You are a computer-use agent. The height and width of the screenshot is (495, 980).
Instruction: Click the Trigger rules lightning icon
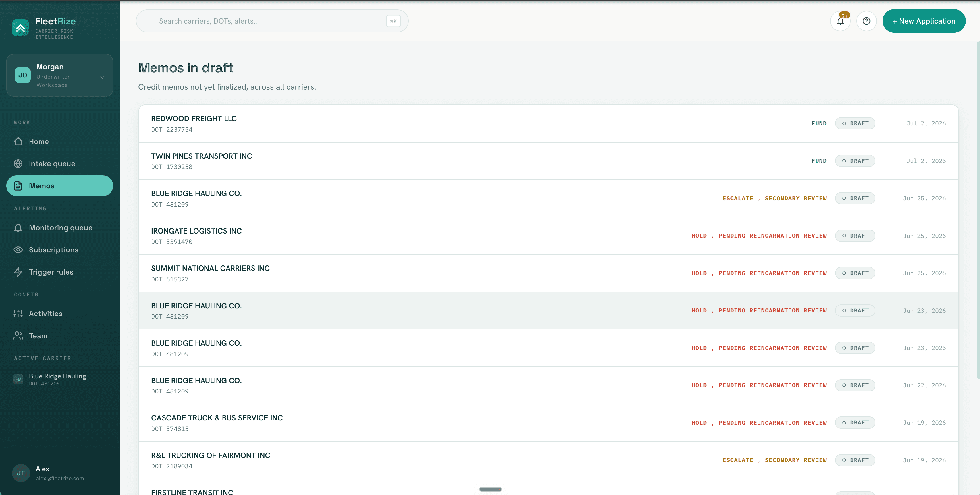[18, 272]
